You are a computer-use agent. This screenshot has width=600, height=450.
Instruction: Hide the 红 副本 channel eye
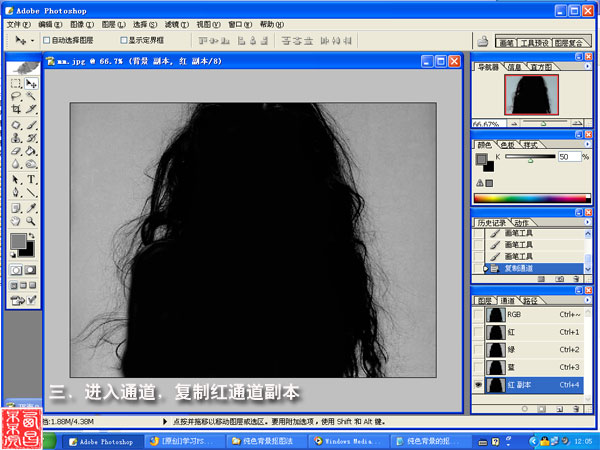tap(478, 385)
